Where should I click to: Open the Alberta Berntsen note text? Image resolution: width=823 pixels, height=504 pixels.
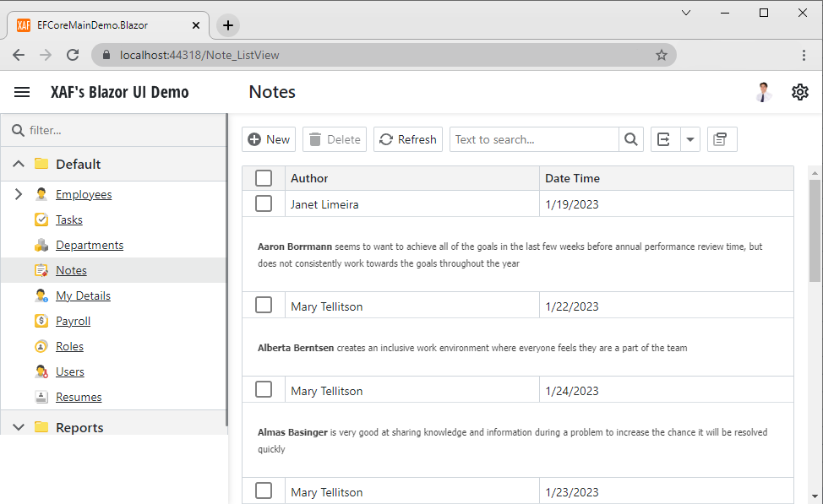pos(472,348)
